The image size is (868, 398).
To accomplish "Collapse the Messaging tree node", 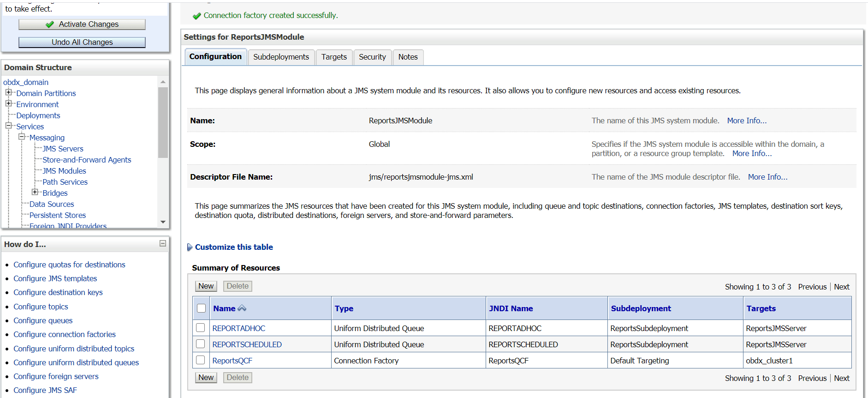I will (x=22, y=137).
